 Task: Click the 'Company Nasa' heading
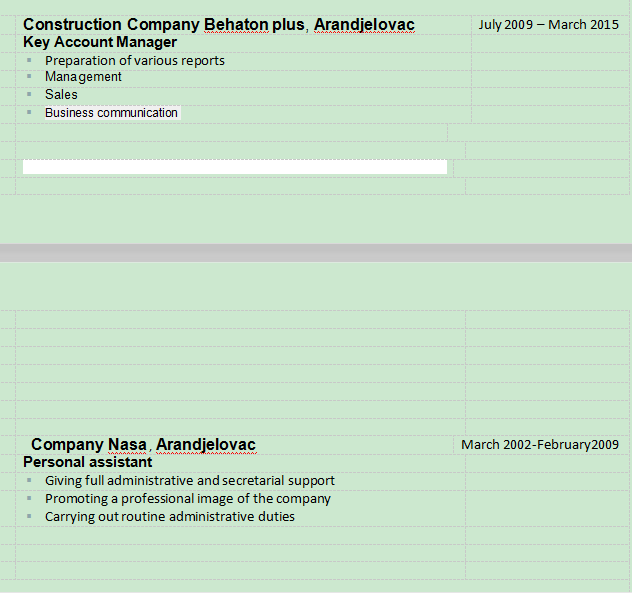coord(90,445)
